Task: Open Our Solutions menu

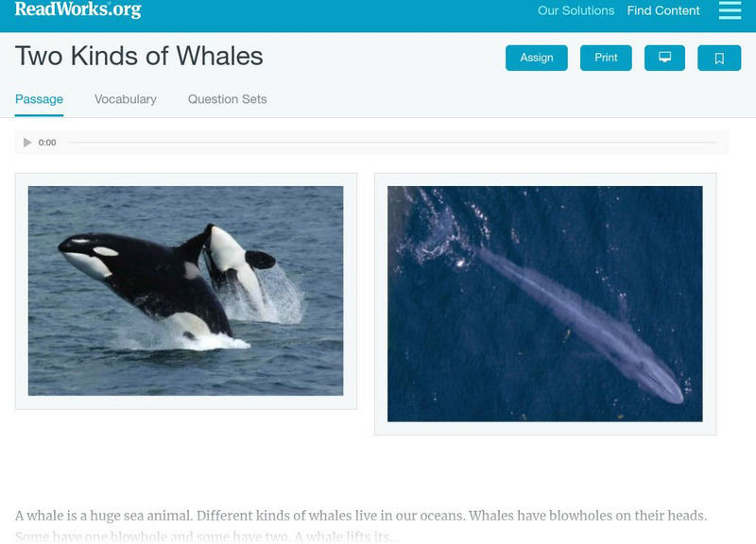Action: (x=576, y=10)
